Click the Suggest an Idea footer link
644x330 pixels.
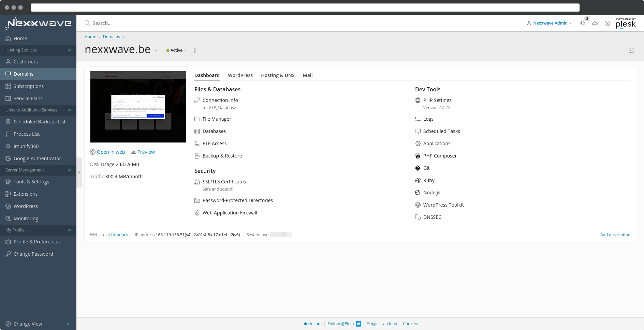point(382,324)
